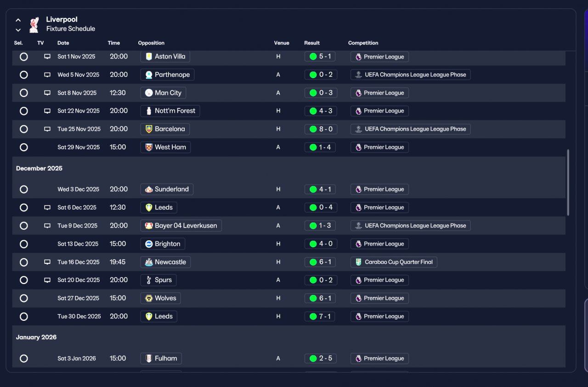Click the TV icon for Aston Villa match

[47, 57]
